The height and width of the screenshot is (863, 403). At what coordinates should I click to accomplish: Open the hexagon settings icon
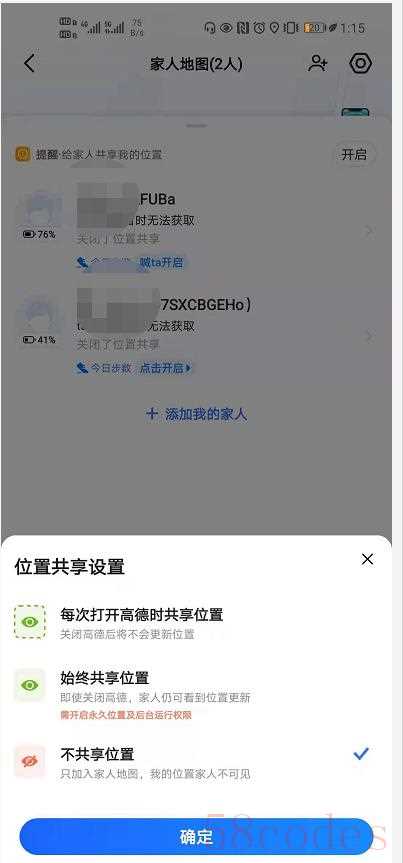pyautogui.click(x=361, y=64)
